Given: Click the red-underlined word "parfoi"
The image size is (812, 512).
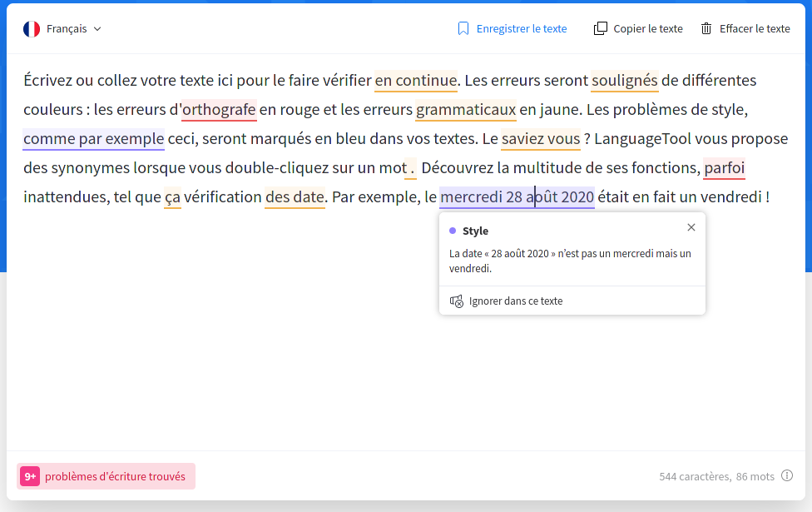Looking at the screenshot, I should pos(725,167).
